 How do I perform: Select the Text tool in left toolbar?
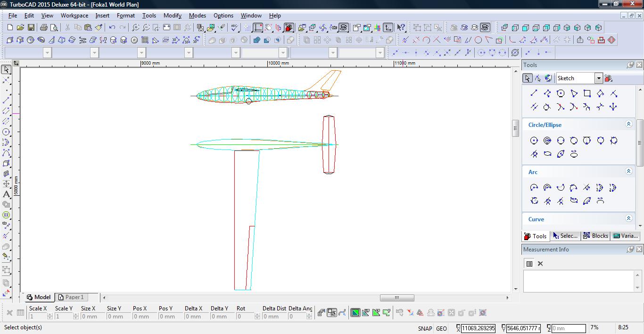pos(6,194)
